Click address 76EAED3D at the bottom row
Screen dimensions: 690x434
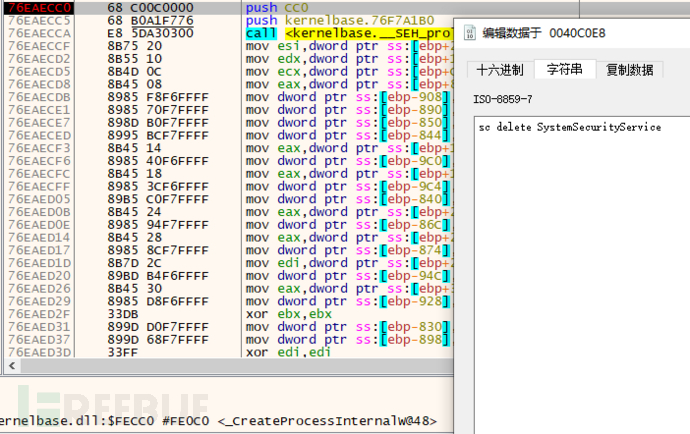(38, 353)
